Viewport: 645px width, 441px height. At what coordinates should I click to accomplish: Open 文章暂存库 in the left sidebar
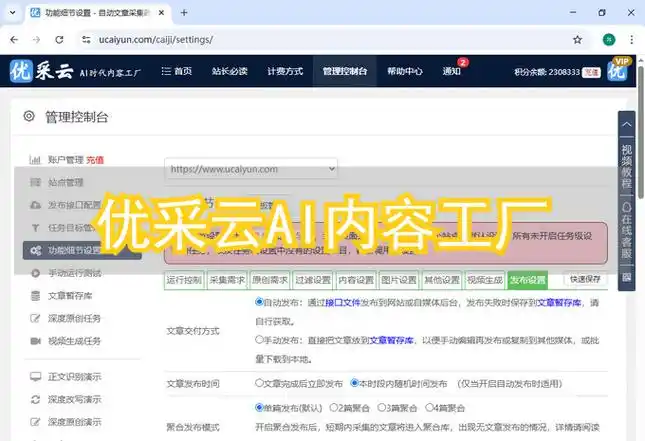(x=70, y=295)
